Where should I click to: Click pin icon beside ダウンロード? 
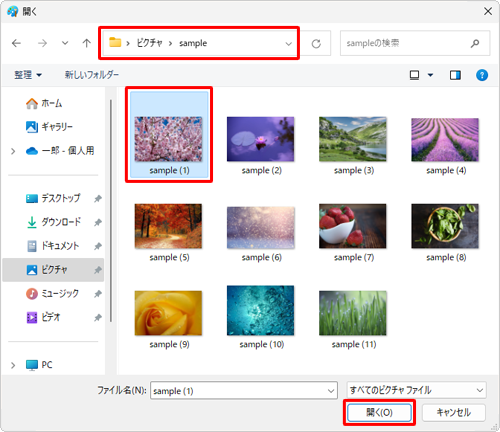(x=98, y=222)
